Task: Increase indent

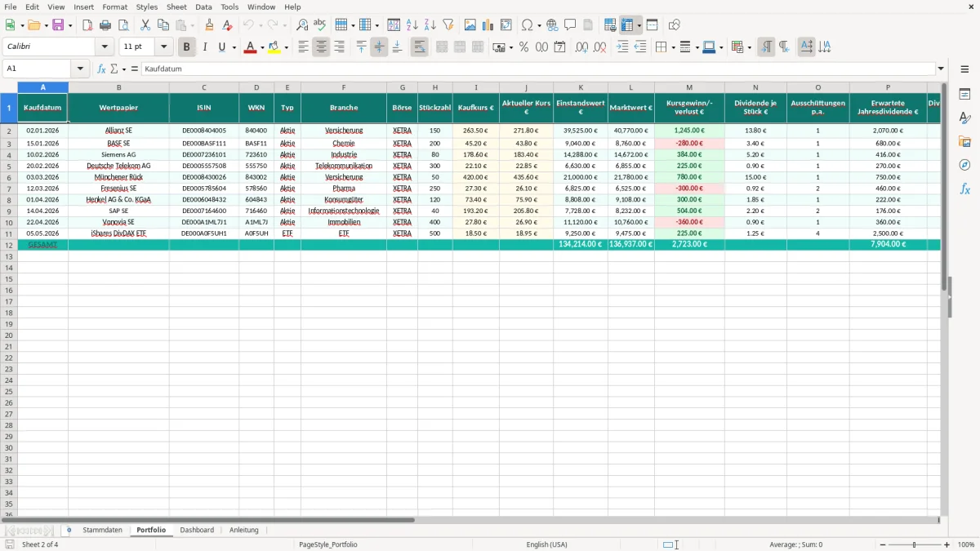Action: tap(622, 47)
